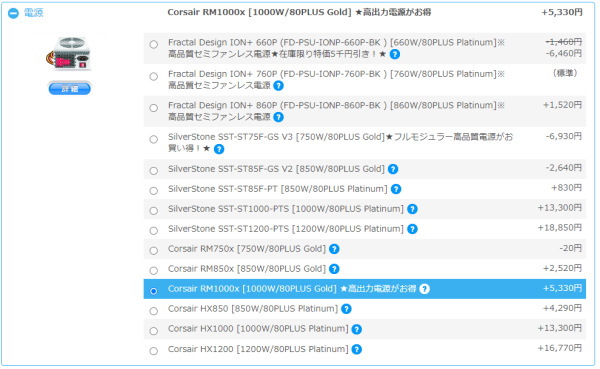600x369 pixels.
Task: Show help icon for Corsair HX1200
Action: (357, 349)
